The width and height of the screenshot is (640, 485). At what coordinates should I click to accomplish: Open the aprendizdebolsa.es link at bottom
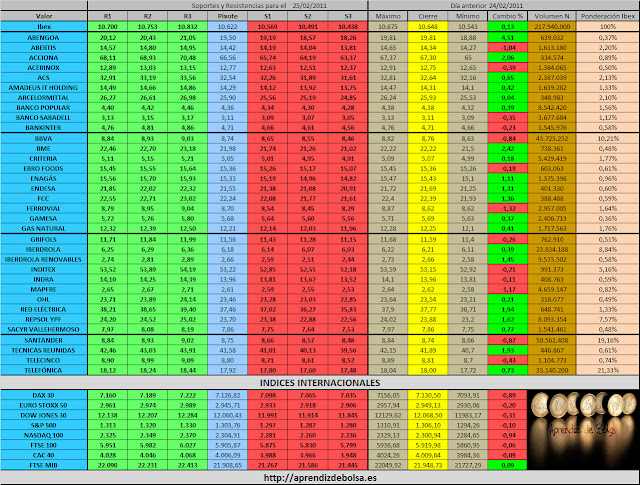320,478
